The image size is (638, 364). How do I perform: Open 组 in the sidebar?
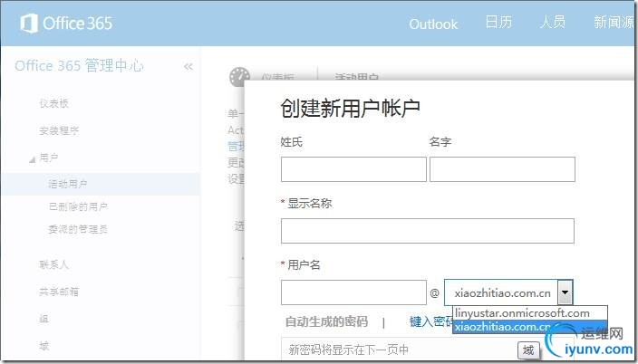coord(43,319)
